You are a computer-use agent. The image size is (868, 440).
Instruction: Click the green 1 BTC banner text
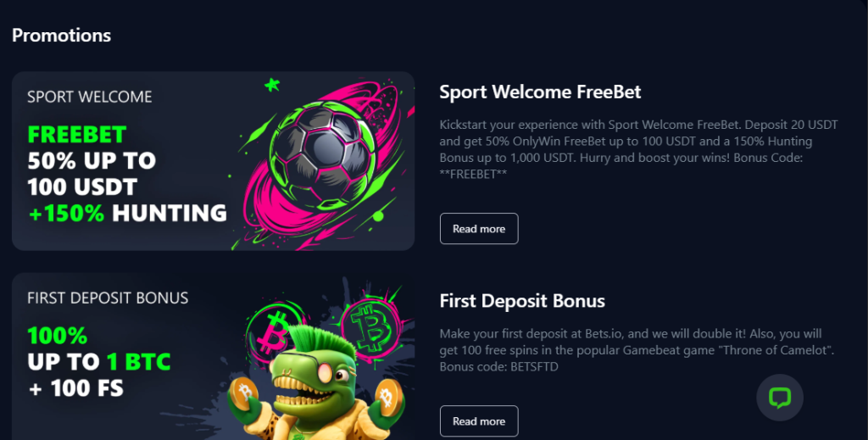[x=139, y=362]
